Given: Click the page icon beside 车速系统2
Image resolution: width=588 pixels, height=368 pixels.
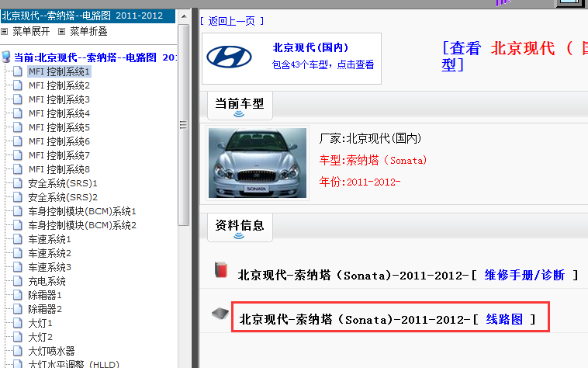Looking at the screenshot, I should coord(18,253).
